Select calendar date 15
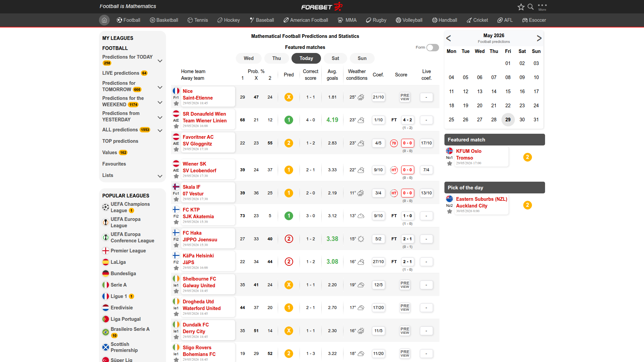Image resolution: width=644 pixels, height=362 pixels. pos(508,92)
